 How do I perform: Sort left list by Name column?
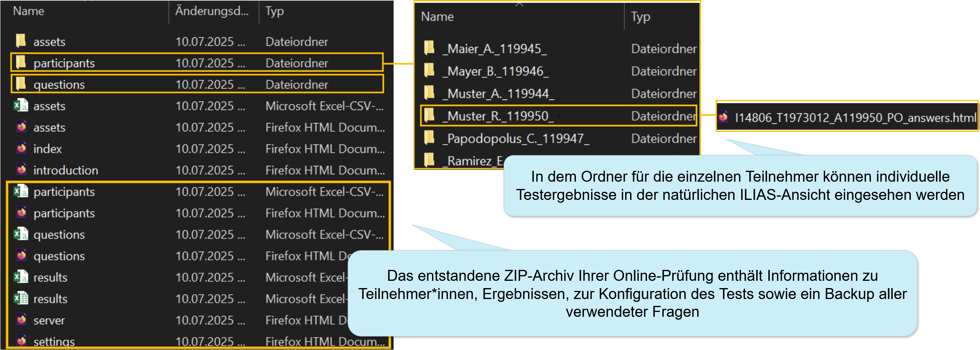pyautogui.click(x=29, y=11)
